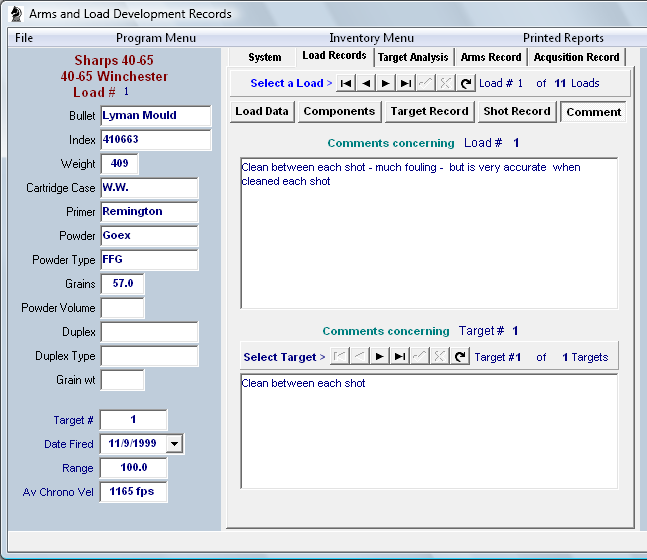The image size is (647, 560).
Task: Open Program Menu
Action: [156, 38]
